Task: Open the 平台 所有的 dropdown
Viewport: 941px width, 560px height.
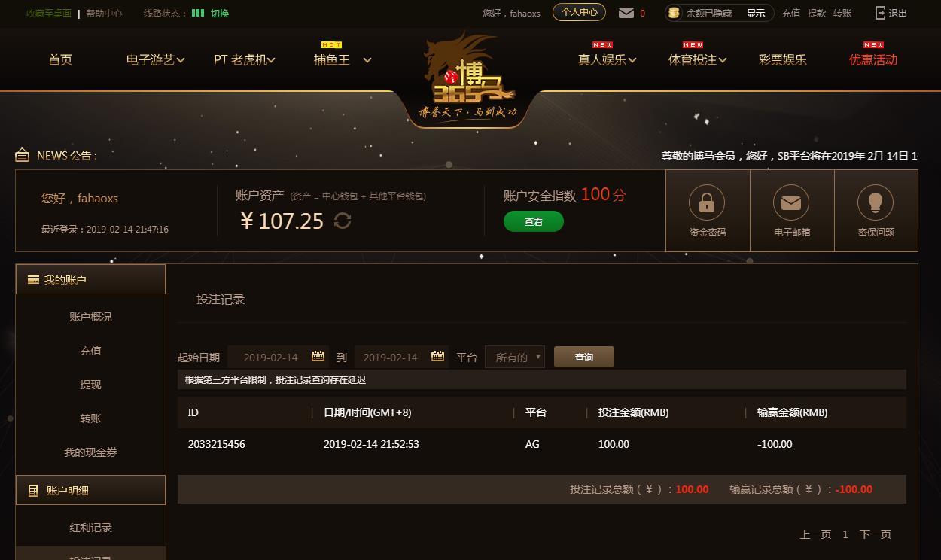Action: click(x=515, y=357)
